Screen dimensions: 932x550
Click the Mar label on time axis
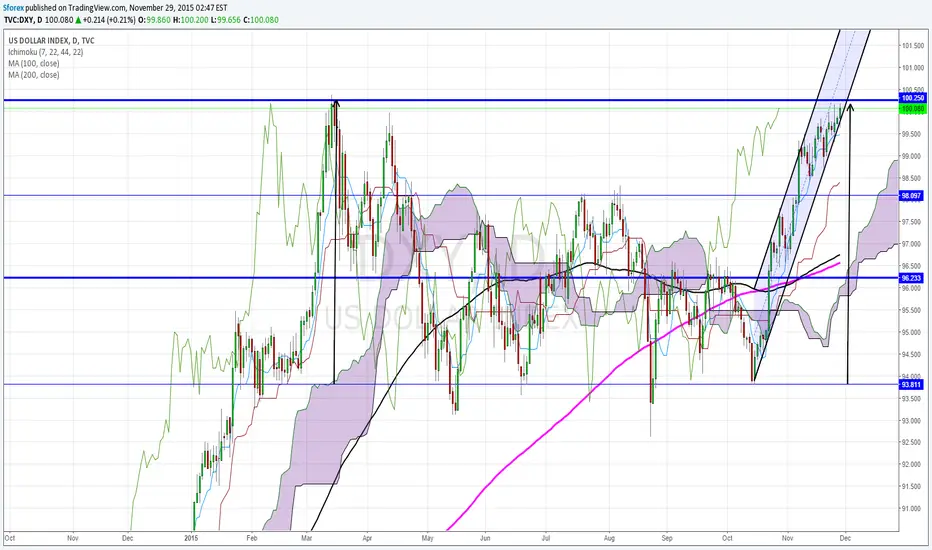307,538
